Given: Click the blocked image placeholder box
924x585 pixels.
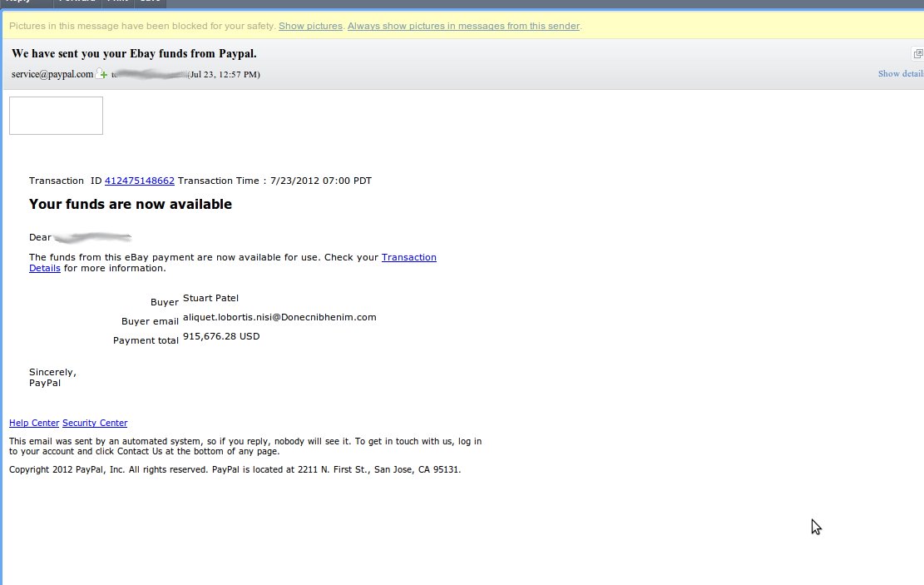Looking at the screenshot, I should [x=56, y=116].
